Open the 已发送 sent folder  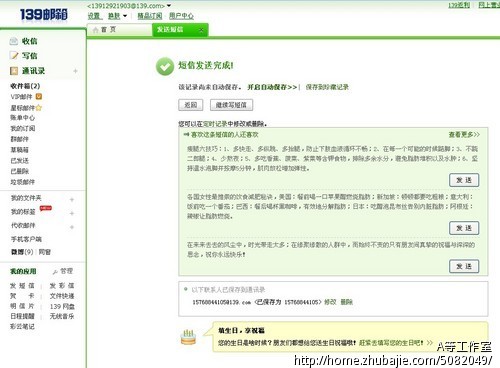[x=19, y=161]
